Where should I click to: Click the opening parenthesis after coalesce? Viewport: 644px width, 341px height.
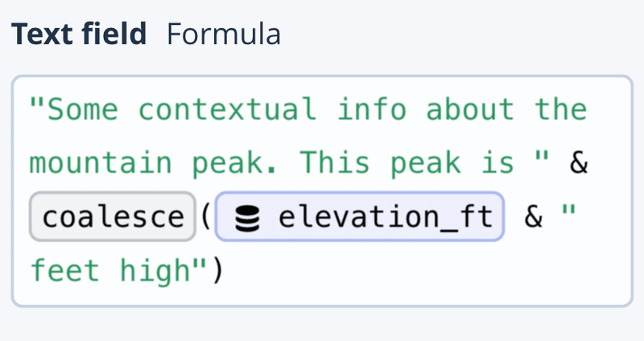[206, 216]
